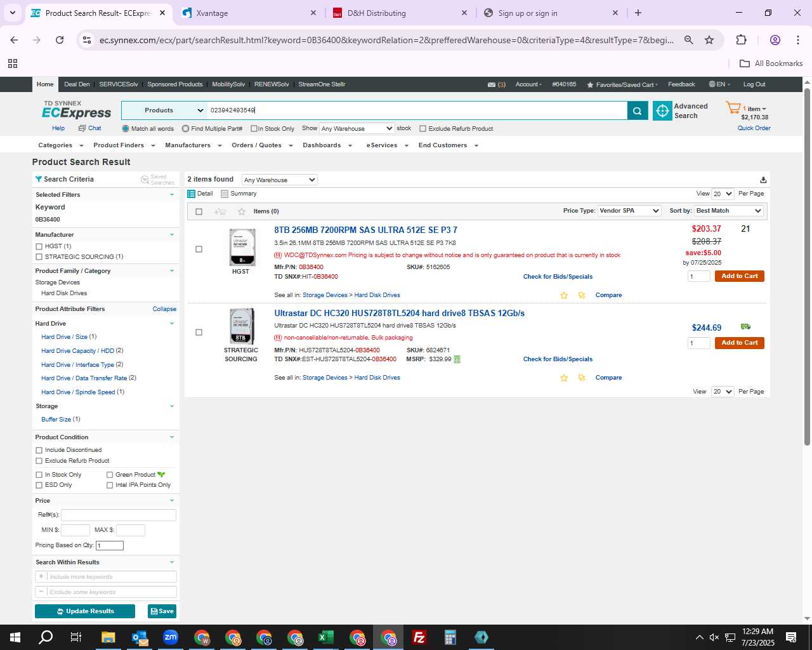Reload the page
Viewport: 812px width, 650px height.
[60, 40]
